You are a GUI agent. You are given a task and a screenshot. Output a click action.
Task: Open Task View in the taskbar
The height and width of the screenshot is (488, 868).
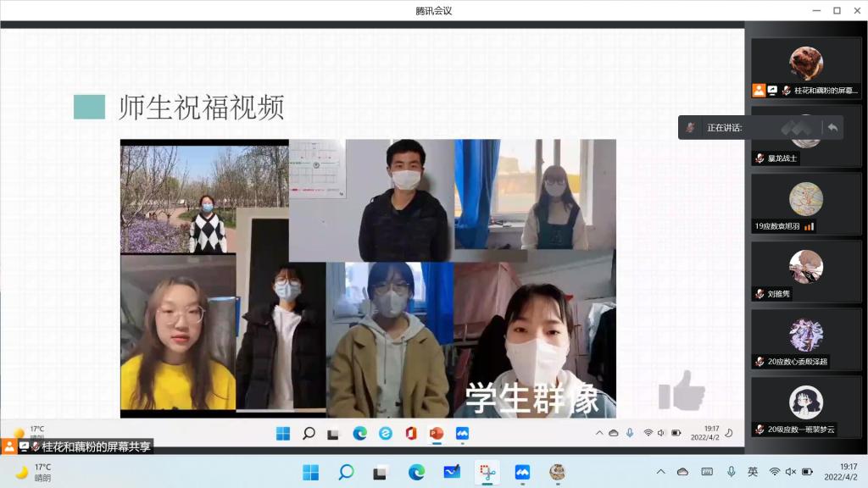coord(381,472)
